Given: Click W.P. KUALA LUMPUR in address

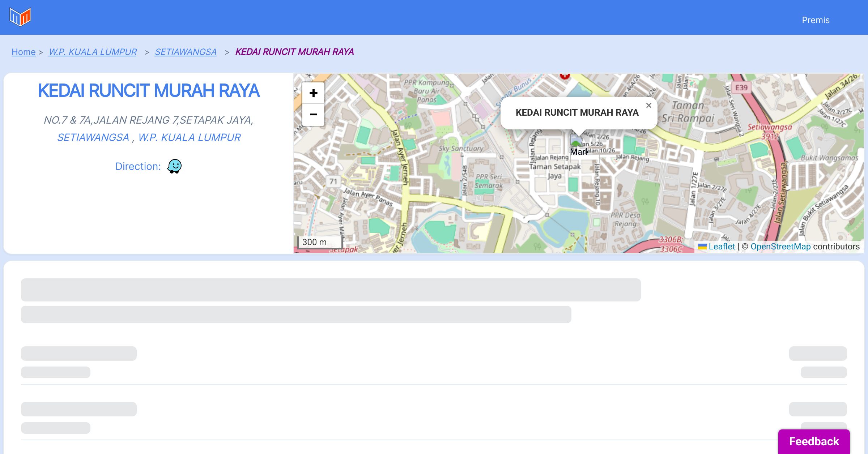Looking at the screenshot, I should (x=189, y=137).
